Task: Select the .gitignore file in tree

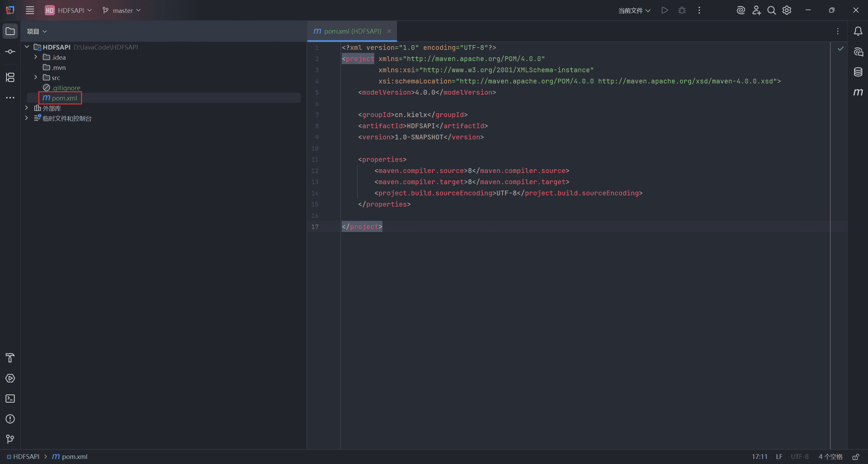Action: tap(66, 88)
